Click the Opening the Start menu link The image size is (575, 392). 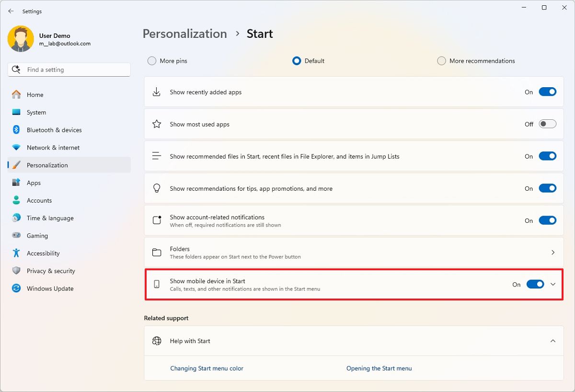click(x=379, y=369)
